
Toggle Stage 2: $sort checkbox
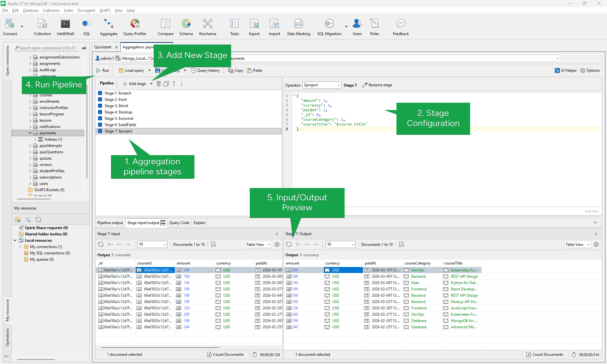coord(100,100)
